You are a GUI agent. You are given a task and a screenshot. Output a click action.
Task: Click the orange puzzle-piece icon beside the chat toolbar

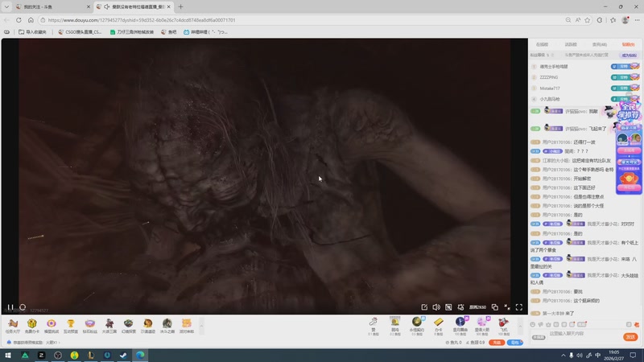pos(637,325)
